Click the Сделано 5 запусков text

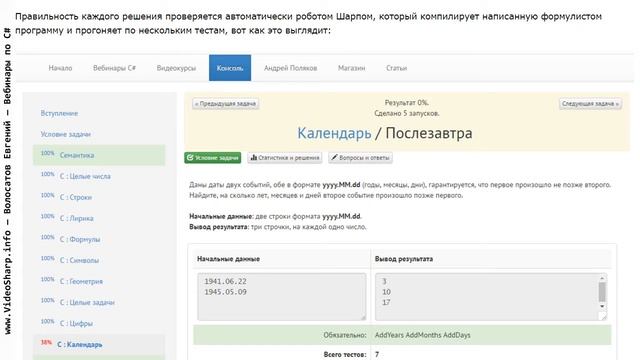coord(407,113)
